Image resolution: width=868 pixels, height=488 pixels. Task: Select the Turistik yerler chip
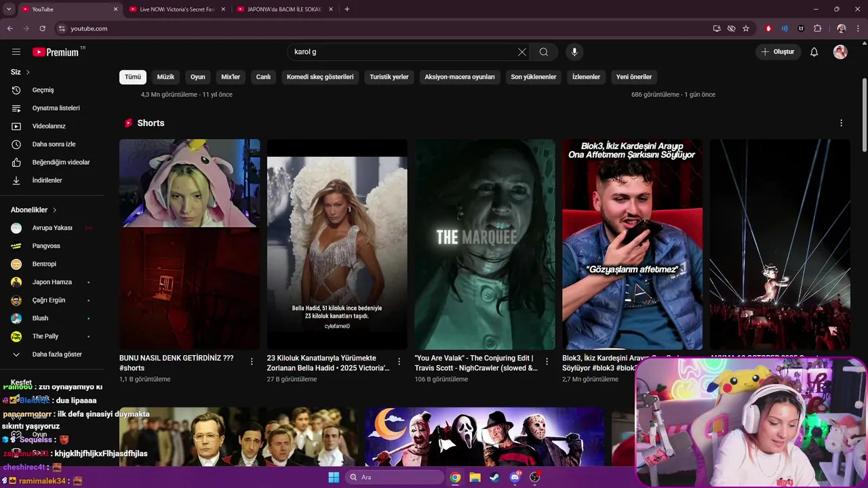tap(389, 77)
